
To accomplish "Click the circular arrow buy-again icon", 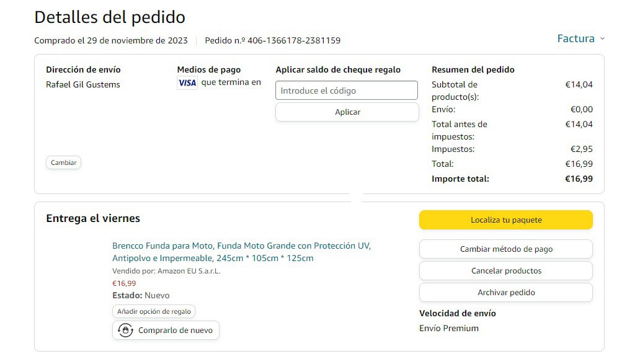I will point(126,330).
